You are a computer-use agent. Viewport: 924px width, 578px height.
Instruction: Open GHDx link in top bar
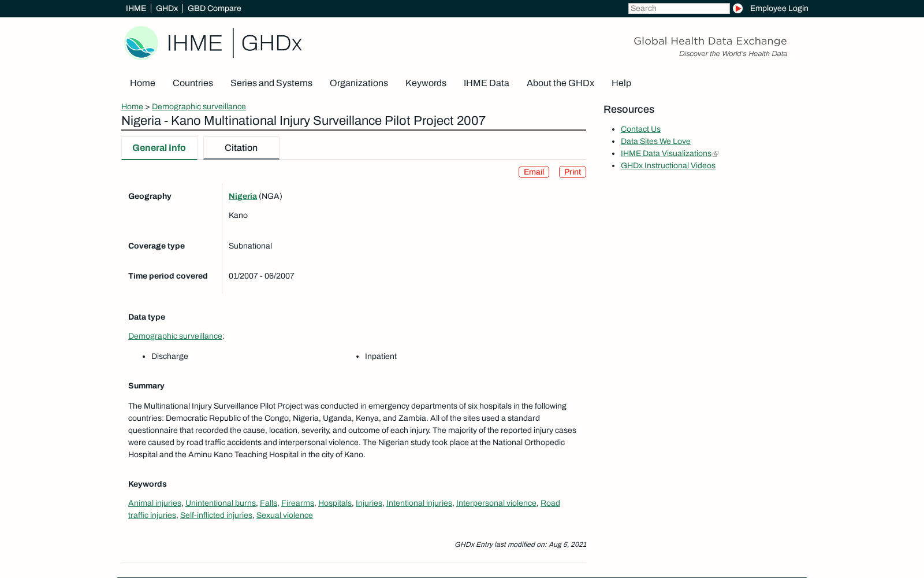pos(167,8)
